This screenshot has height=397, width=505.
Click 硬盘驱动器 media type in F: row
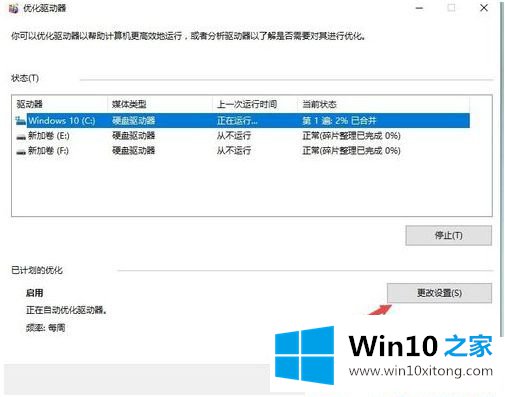tap(133, 151)
